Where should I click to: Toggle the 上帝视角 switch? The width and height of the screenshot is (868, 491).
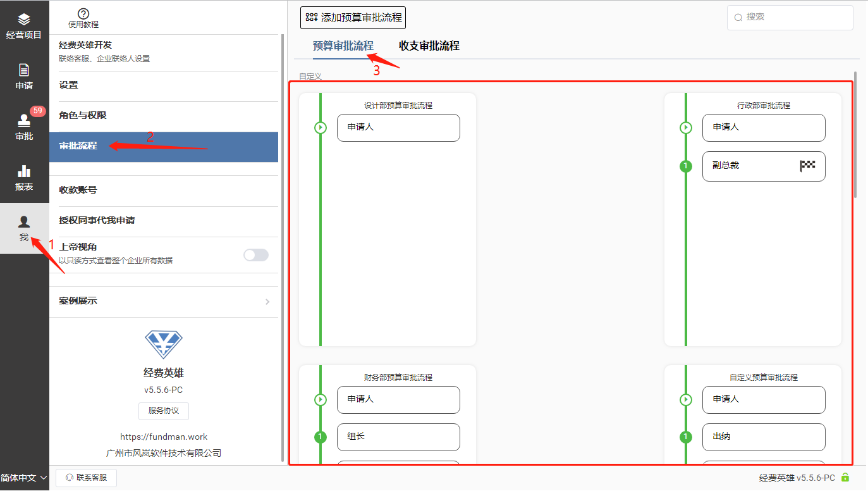[256, 255]
